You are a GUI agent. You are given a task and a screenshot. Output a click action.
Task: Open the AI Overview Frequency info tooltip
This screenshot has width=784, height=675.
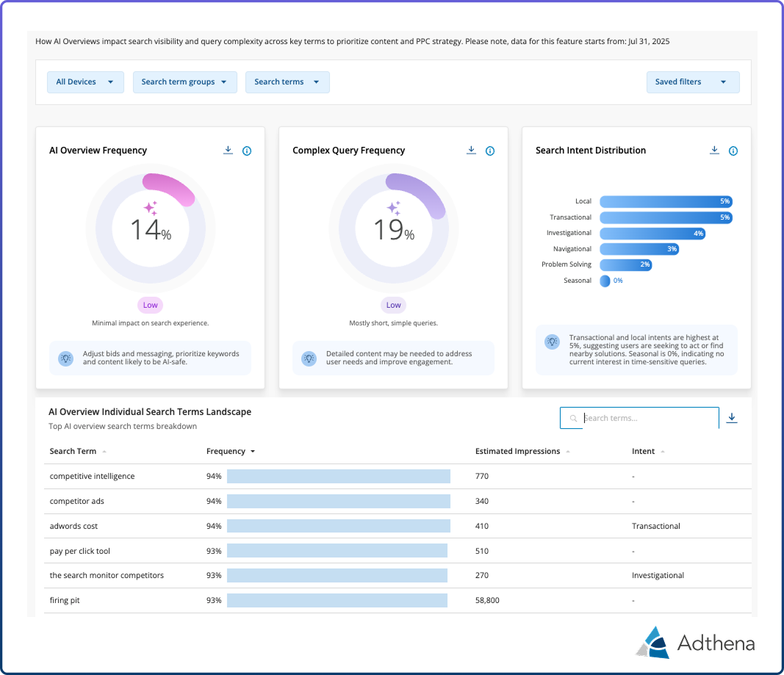tap(247, 151)
